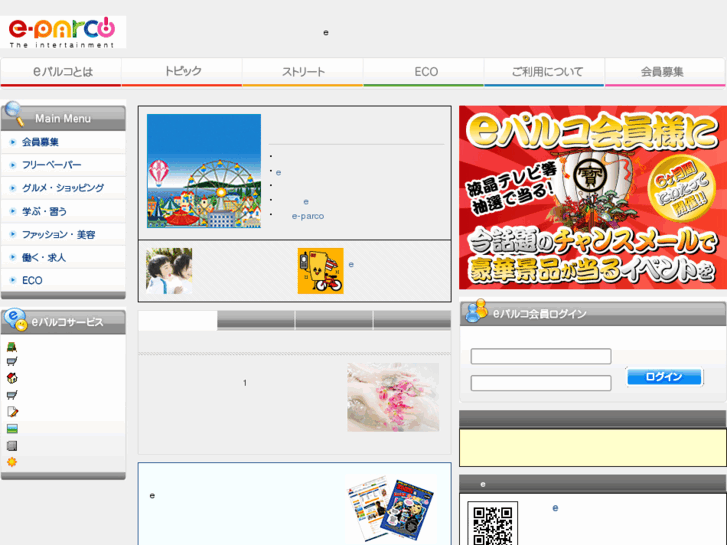Click the red eパルコ会員様に campaign banner
The width and height of the screenshot is (727, 545).
tap(593, 198)
